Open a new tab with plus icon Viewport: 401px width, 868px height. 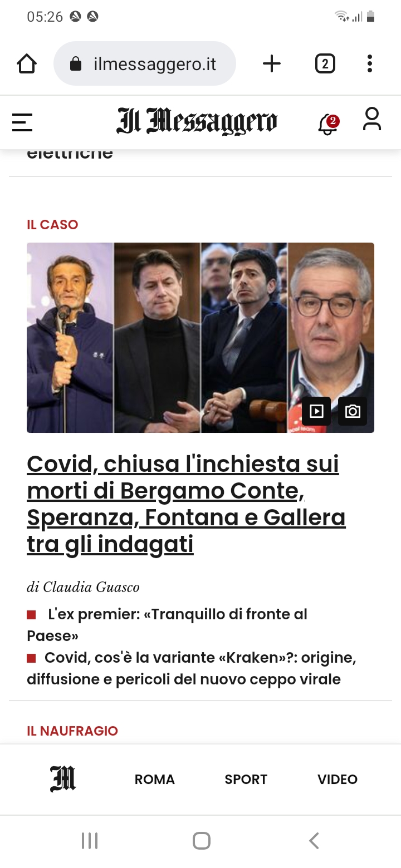click(x=272, y=64)
